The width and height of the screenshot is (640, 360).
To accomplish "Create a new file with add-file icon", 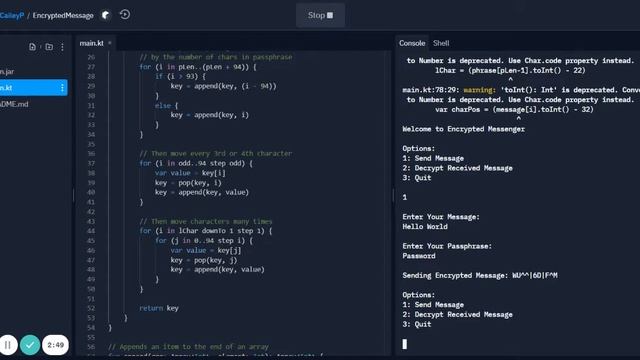I will pos(32,47).
